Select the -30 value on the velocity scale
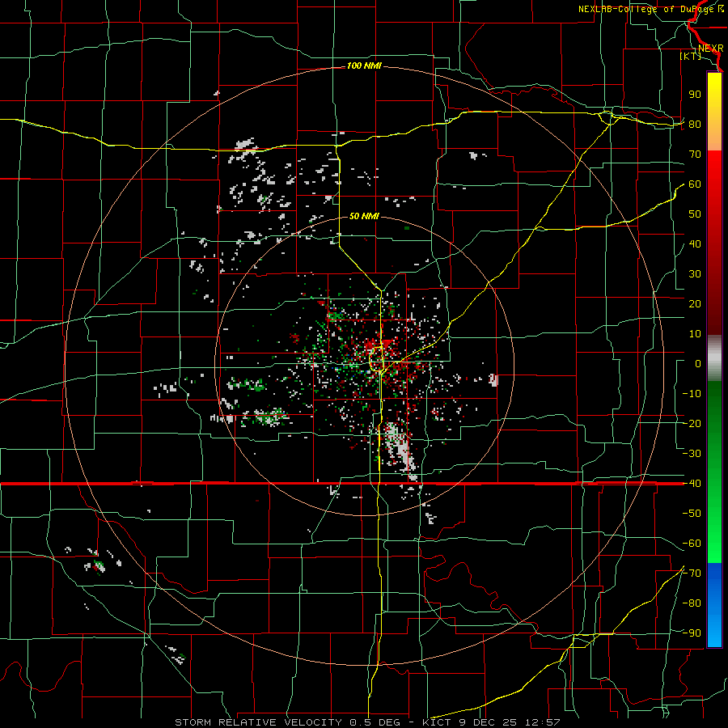The image size is (728, 728). coord(692,454)
